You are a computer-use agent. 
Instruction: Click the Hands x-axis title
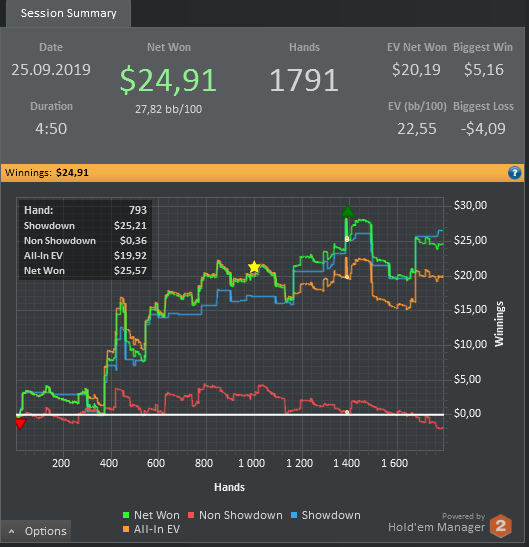tap(229, 487)
